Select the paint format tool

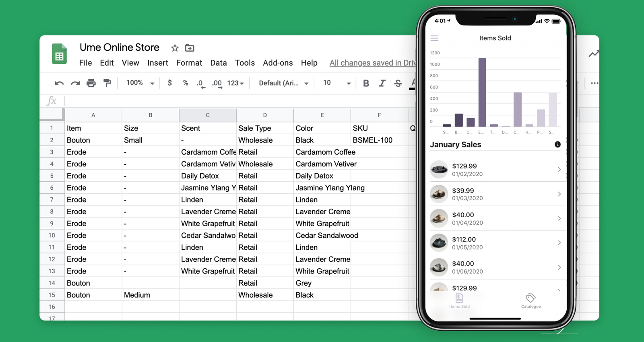[107, 83]
